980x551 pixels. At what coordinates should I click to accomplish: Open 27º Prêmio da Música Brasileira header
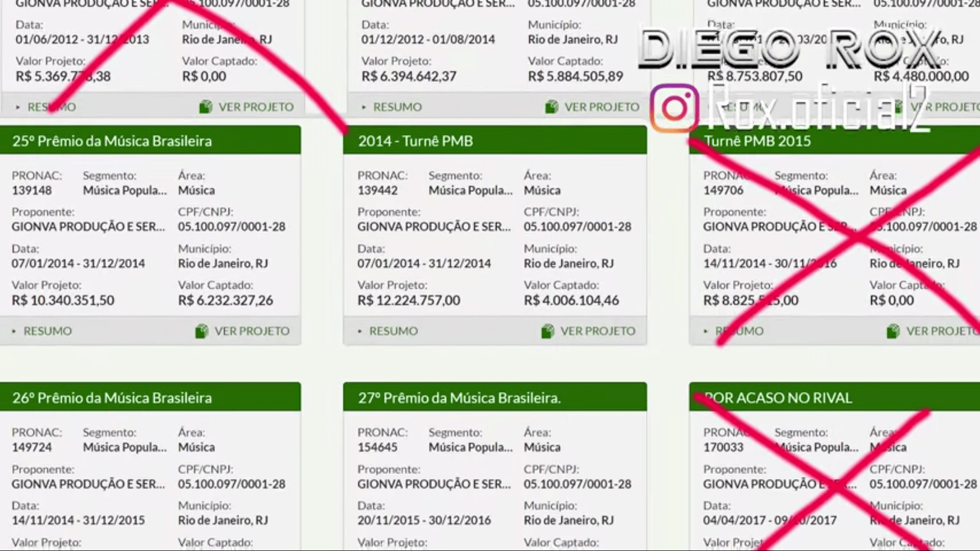click(x=459, y=398)
